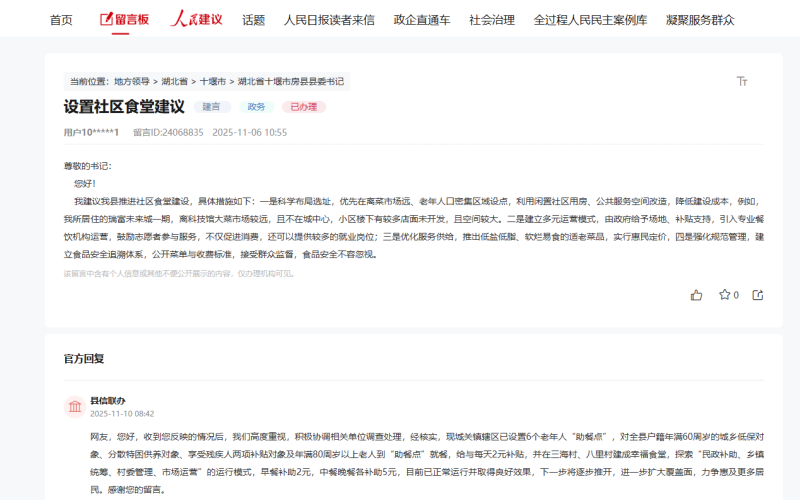This screenshot has width=800, height=500.
Task: Open 政企直通车 navigation item
Action: tap(422, 20)
